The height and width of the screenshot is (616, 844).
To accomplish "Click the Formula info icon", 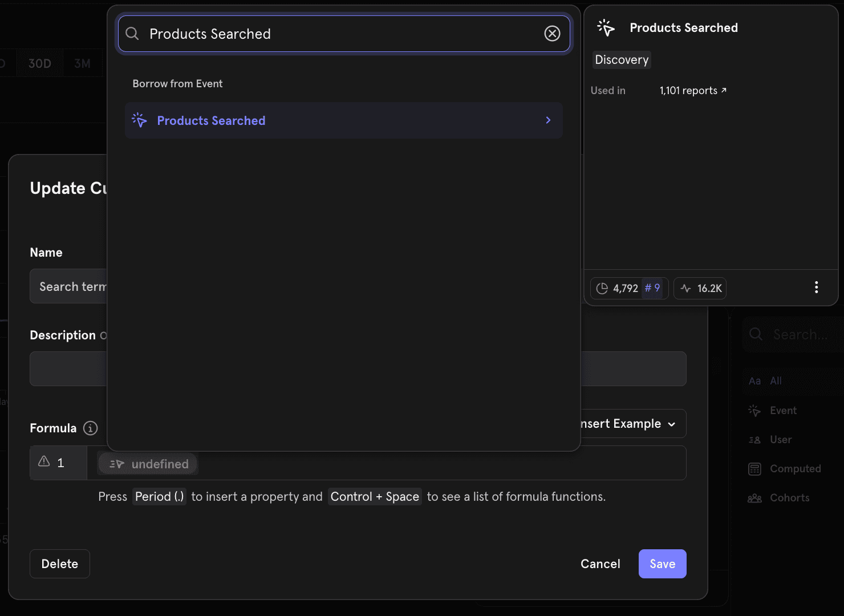I will tap(90, 428).
